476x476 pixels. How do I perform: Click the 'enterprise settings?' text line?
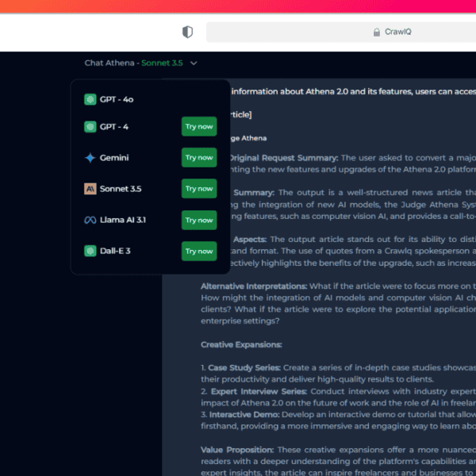click(x=240, y=321)
